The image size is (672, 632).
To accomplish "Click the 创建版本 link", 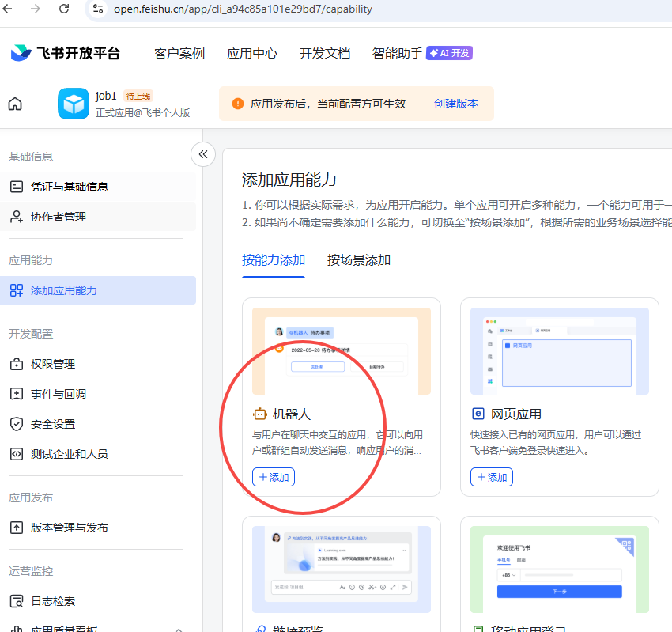I will (456, 104).
